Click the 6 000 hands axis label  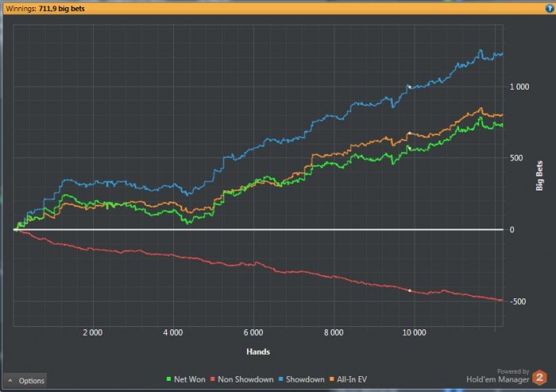tap(253, 332)
